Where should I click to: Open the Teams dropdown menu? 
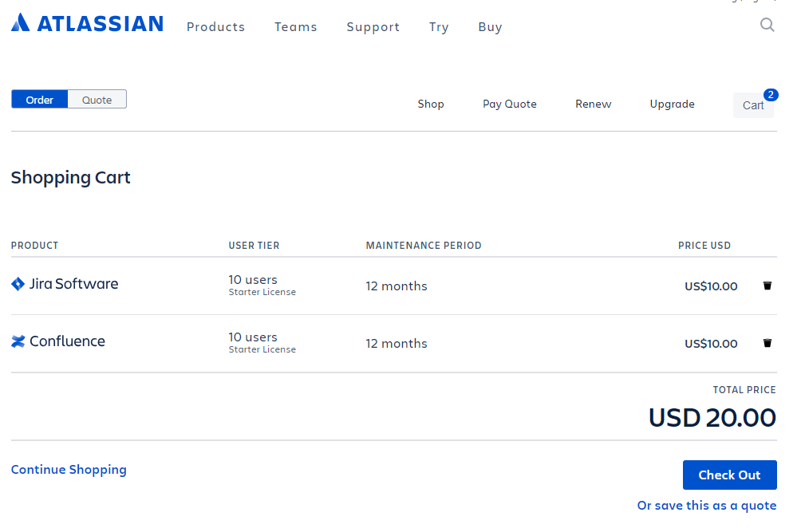(x=295, y=26)
